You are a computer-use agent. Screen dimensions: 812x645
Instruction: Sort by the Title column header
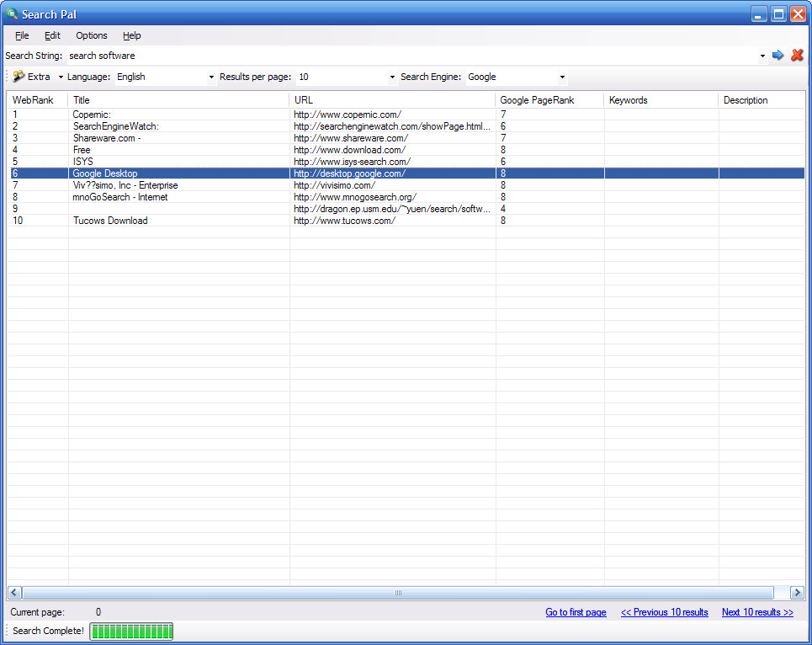[x=178, y=100]
